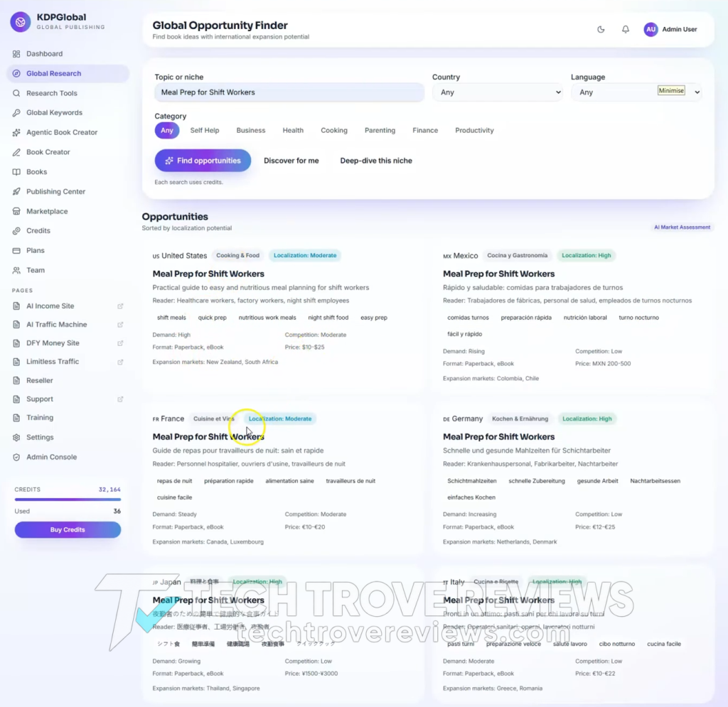Click the Research Tools magnifier icon
This screenshot has width=728, height=707.
[17, 93]
